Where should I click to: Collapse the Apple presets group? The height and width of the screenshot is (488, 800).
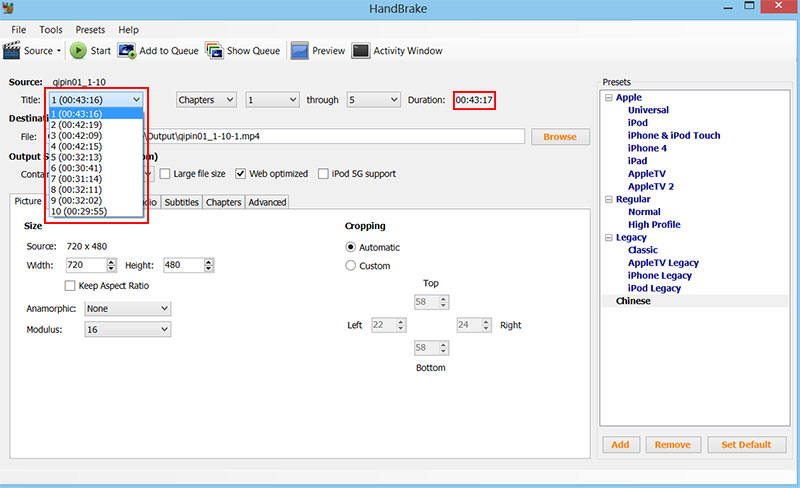click(x=607, y=98)
